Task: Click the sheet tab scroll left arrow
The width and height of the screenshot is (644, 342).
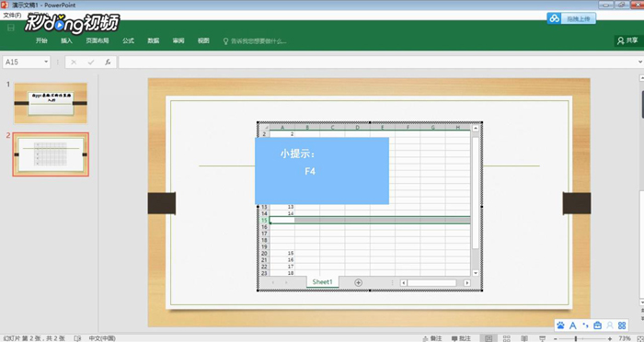Action: point(273,282)
